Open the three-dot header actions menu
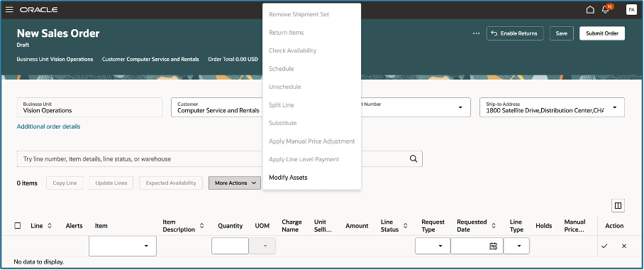 coord(477,33)
